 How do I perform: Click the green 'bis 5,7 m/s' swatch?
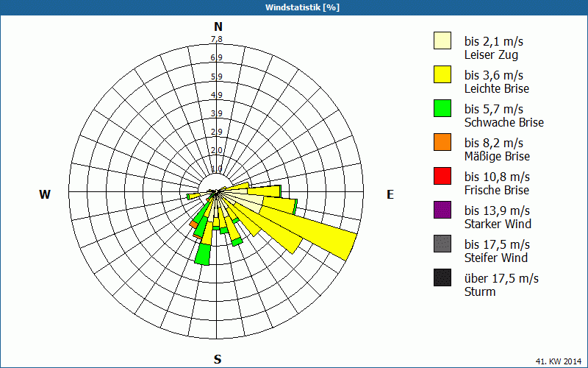click(442, 108)
